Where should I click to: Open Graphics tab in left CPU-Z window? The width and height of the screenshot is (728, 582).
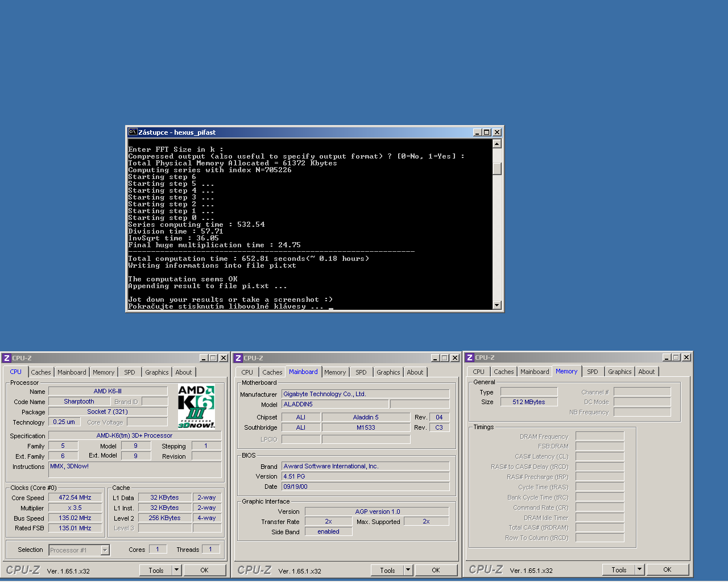click(x=157, y=372)
